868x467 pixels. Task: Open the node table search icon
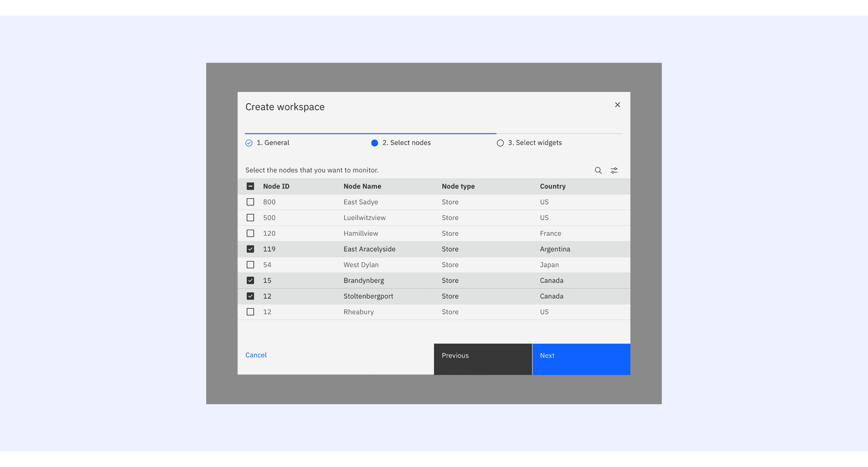pyautogui.click(x=598, y=170)
